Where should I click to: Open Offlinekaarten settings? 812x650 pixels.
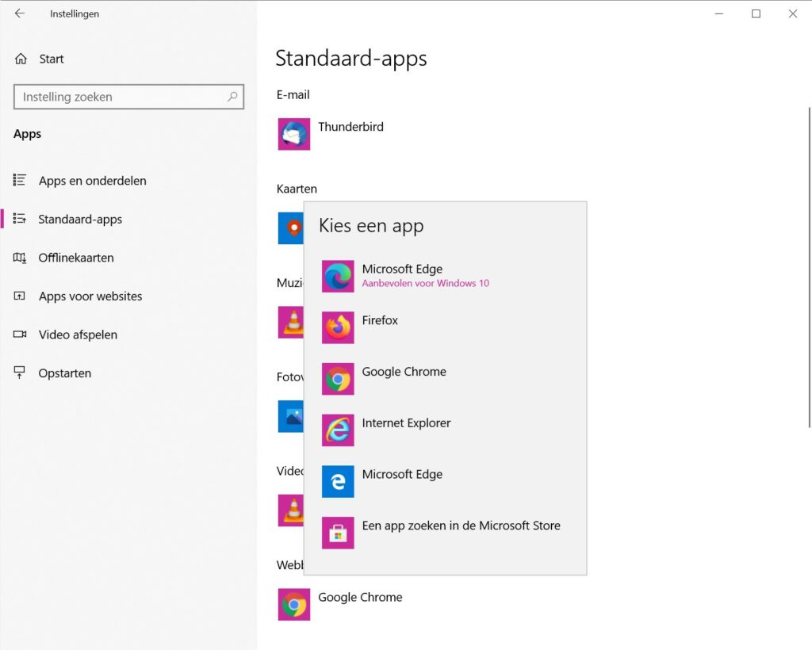click(76, 258)
